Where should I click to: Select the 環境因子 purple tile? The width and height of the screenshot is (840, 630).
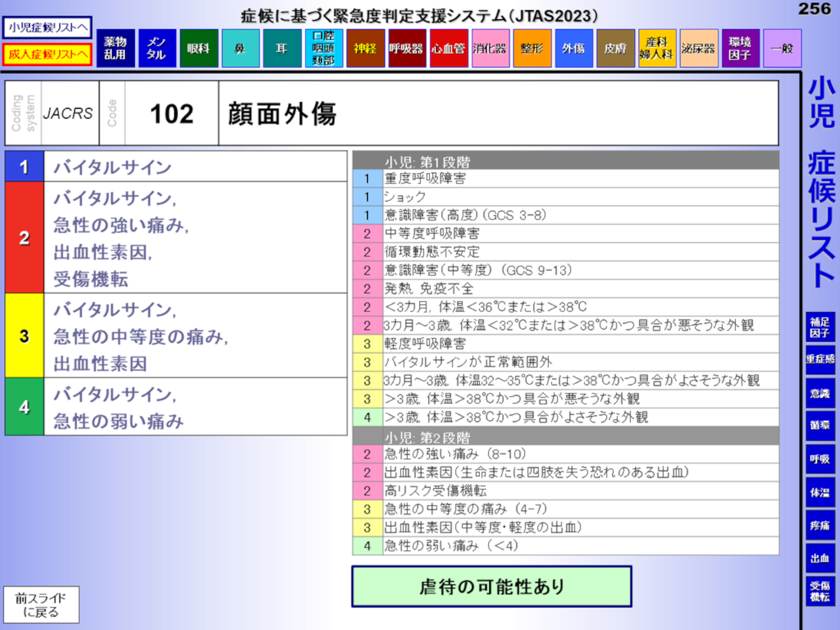[x=740, y=48]
